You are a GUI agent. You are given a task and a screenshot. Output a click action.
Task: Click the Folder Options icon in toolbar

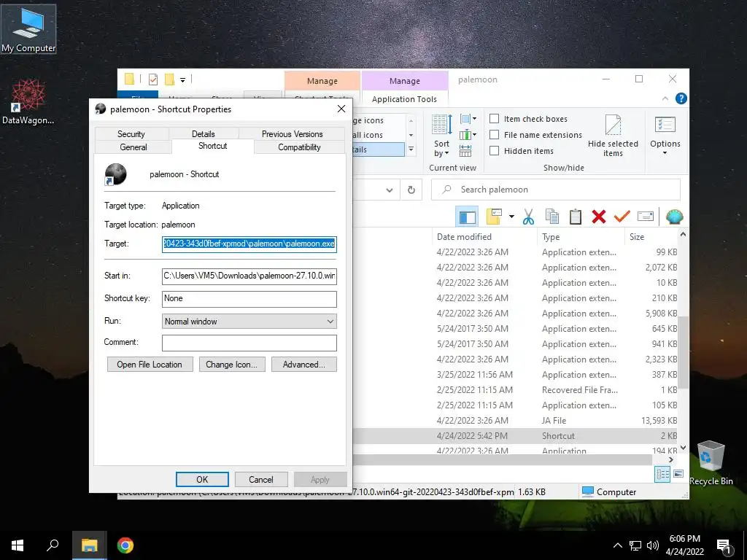tap(494, 217)
